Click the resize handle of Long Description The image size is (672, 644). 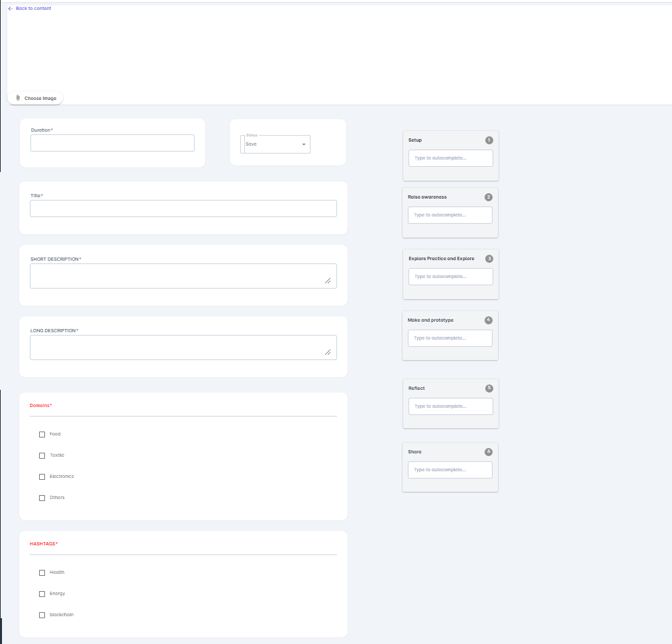click(x=328, y=352)
